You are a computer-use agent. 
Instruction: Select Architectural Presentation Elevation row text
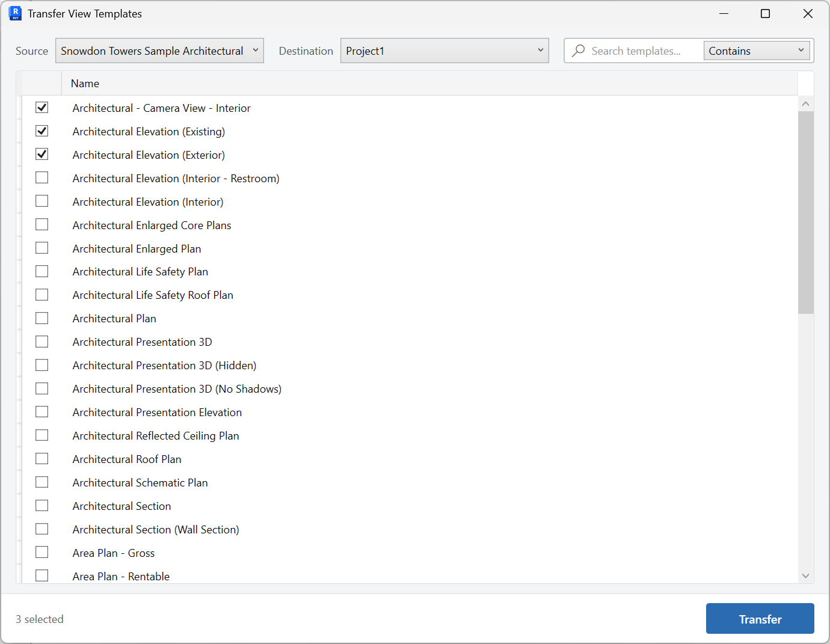click(157, 412)
